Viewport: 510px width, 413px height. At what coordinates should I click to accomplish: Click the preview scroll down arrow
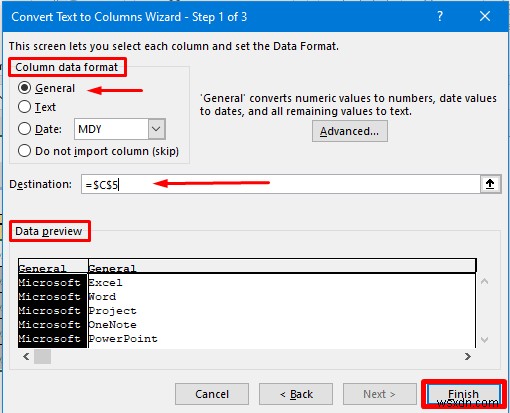click(484, 340)
